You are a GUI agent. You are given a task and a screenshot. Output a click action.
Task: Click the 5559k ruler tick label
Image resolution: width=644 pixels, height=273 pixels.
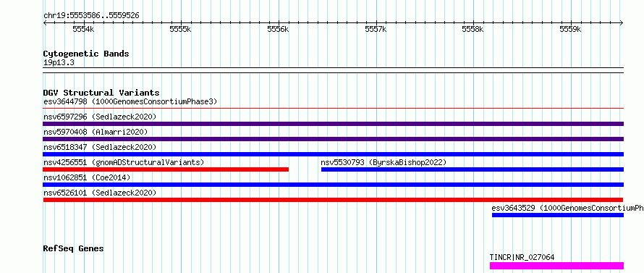(571, 29)
